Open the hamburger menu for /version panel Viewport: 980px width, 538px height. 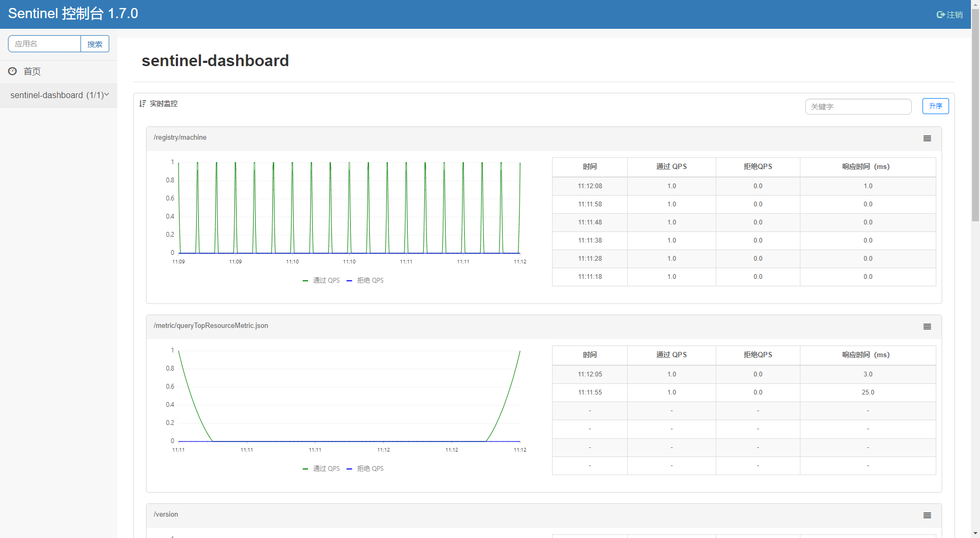pyautogui.click(x=927, y=516)
